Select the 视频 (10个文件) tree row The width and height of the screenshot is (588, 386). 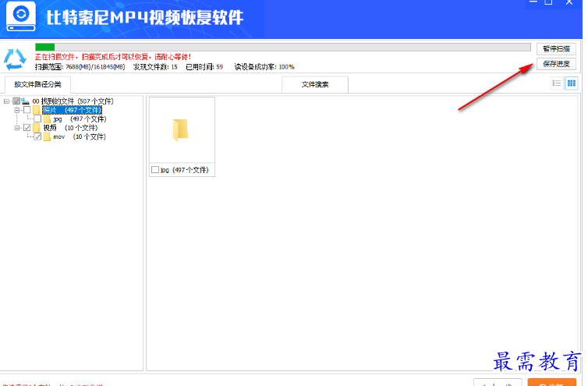point(70,128)
